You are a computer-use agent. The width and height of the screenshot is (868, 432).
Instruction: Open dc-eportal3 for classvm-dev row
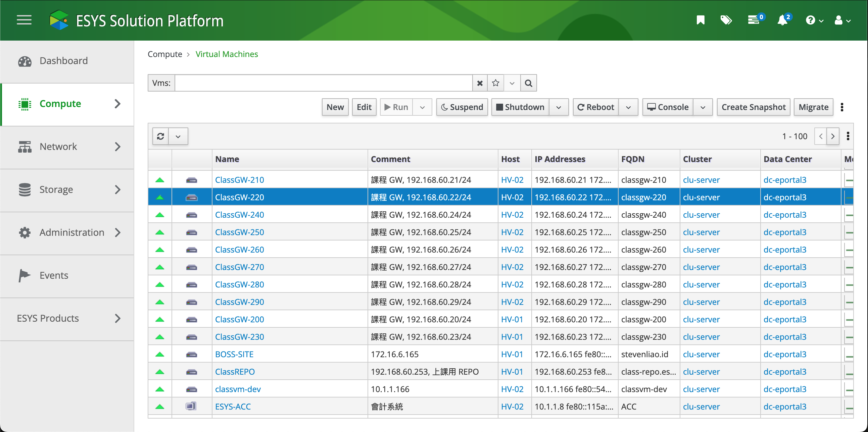(785, 389)
